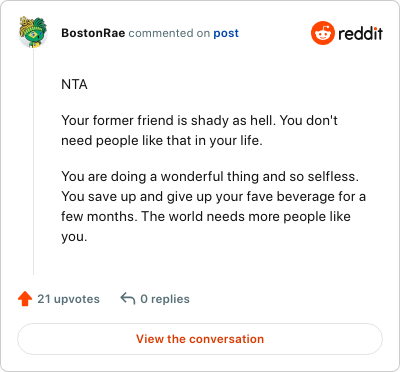Open BostonRae's avatar image
The image size is (400, 372).
[x=33, y=32]
